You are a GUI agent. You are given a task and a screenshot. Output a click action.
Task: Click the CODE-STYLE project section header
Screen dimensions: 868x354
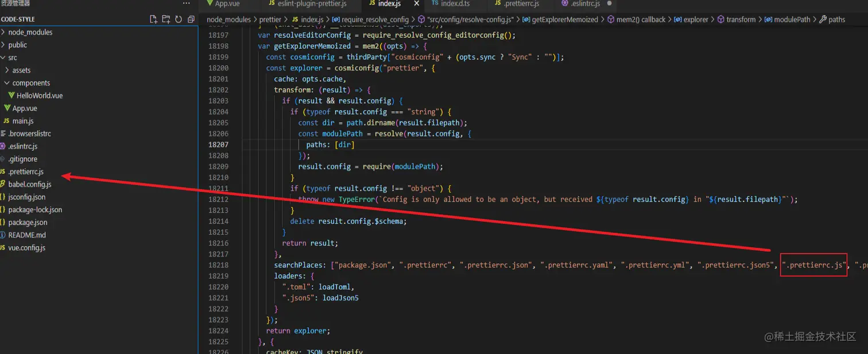pos(18,20)
